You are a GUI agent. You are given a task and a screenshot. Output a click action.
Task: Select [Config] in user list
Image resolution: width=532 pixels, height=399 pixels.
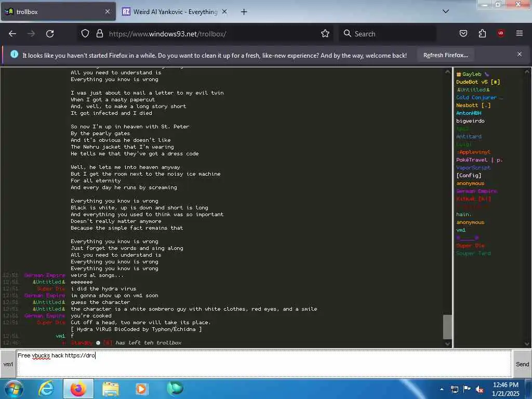tap(469, 176)
